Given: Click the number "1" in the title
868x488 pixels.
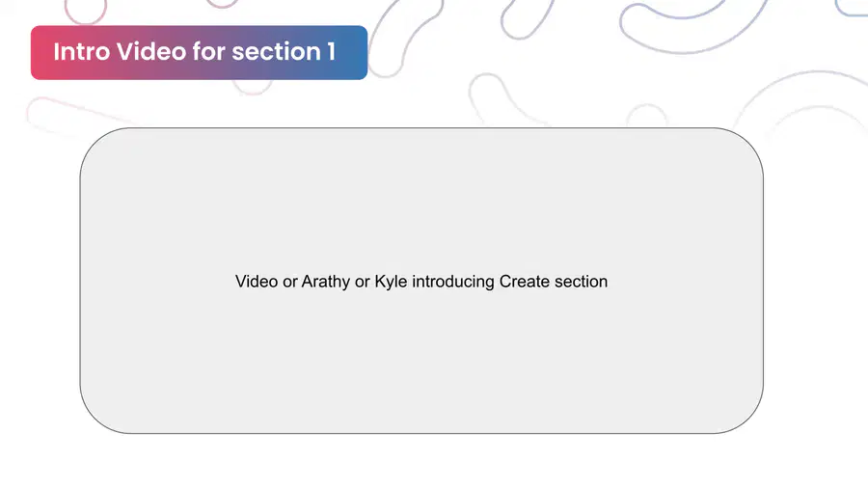Looking at the screenshot, I should 331,51.
